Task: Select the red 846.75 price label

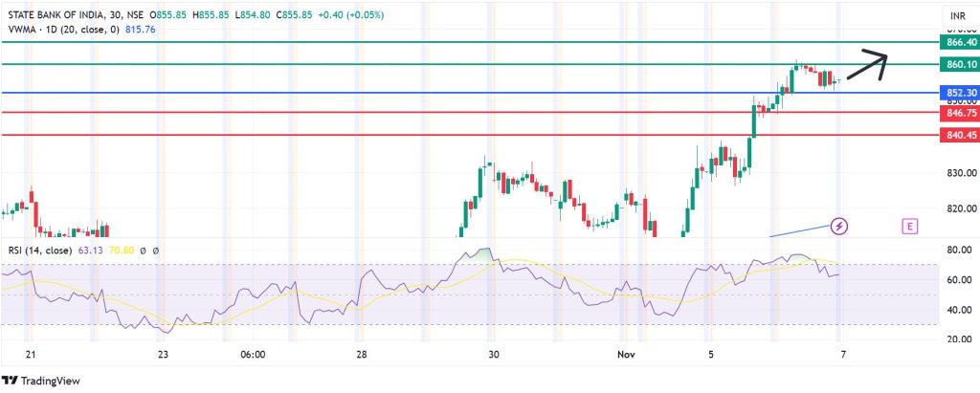Action: coord(959,113)
